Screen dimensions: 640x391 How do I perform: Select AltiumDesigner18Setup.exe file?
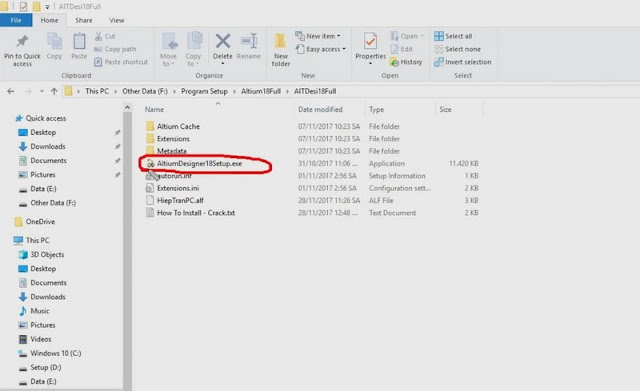200,164
